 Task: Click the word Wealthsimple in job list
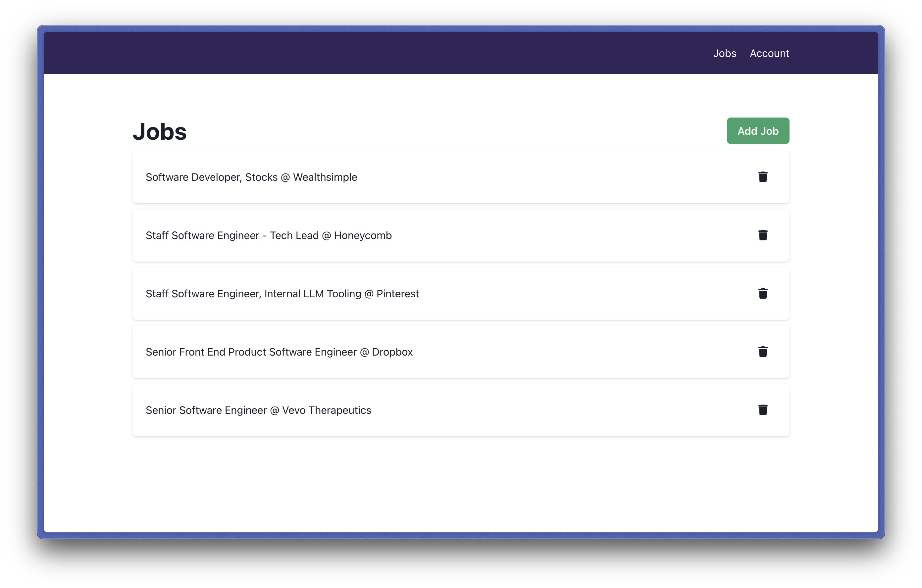coord(325,177)
